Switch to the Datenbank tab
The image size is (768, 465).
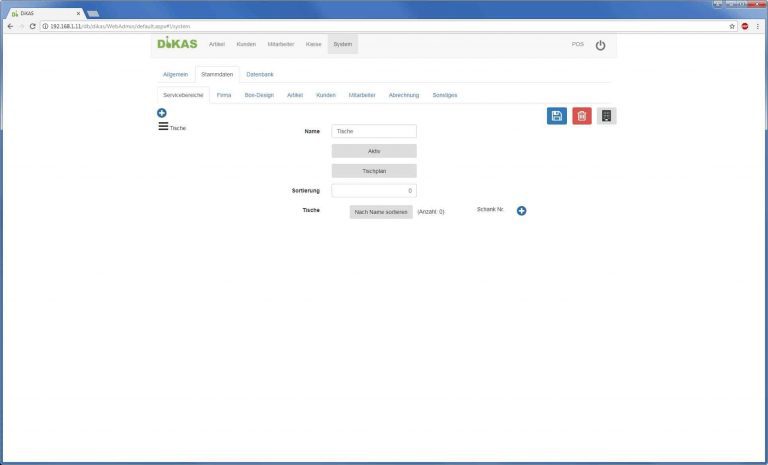tap(260, 75)
